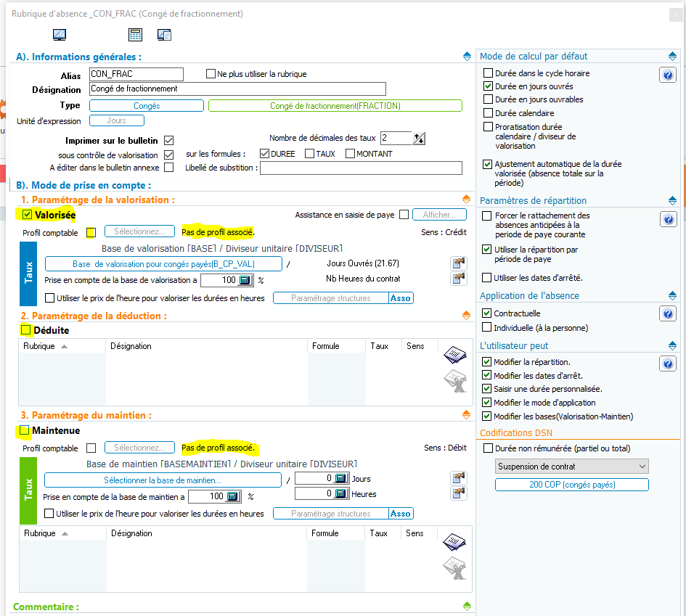Screen dimensions: 686x616
Task: Click the calculator icon in the top toolbar
Action: tap(135, 34)
